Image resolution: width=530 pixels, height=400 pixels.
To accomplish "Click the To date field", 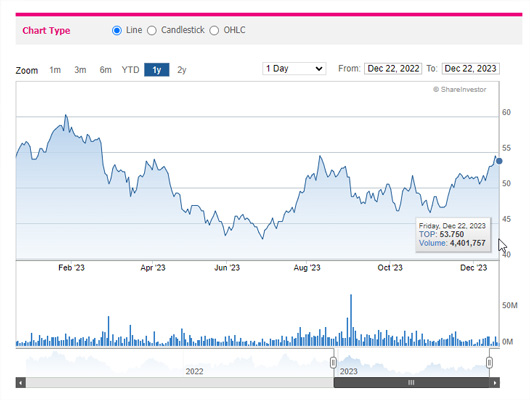I will (471, 69).
